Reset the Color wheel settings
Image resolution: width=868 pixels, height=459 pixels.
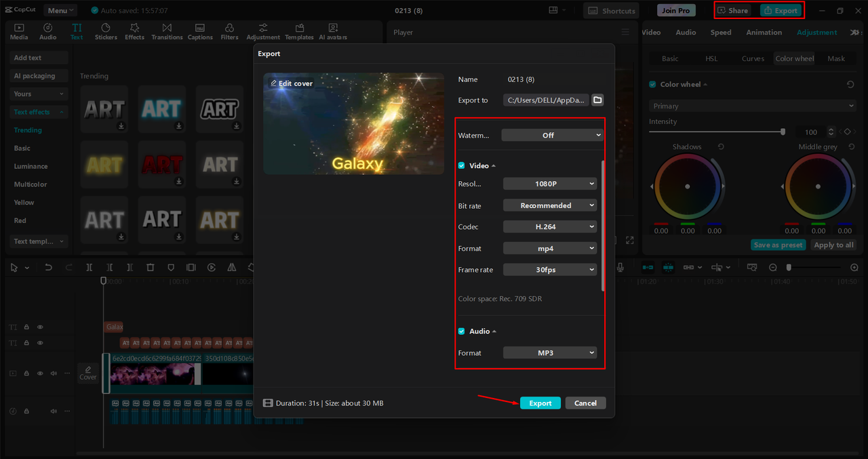tap(850, 84)
